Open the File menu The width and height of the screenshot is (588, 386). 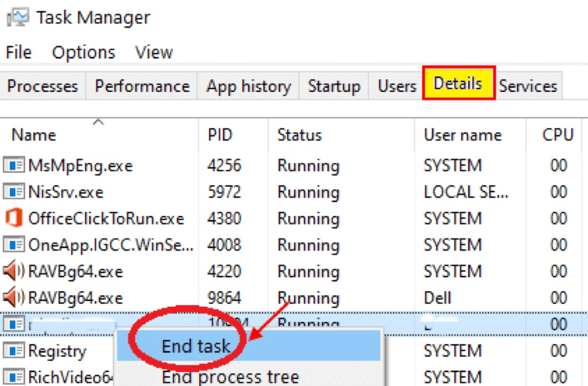(x=19, y=52)
